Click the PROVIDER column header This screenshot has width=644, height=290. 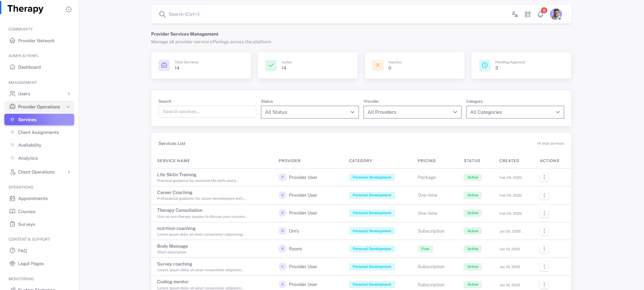pyautogui.click(x=289, y=161)
